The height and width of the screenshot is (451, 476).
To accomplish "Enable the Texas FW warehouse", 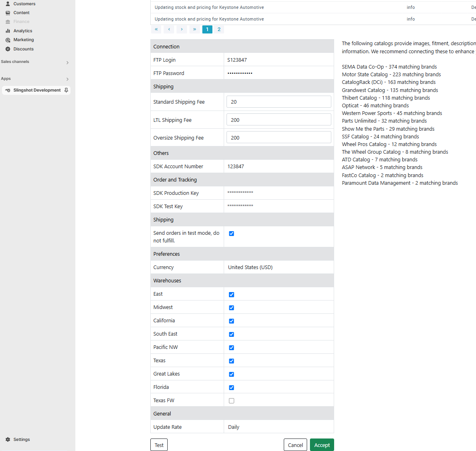I will pos(232,401).
